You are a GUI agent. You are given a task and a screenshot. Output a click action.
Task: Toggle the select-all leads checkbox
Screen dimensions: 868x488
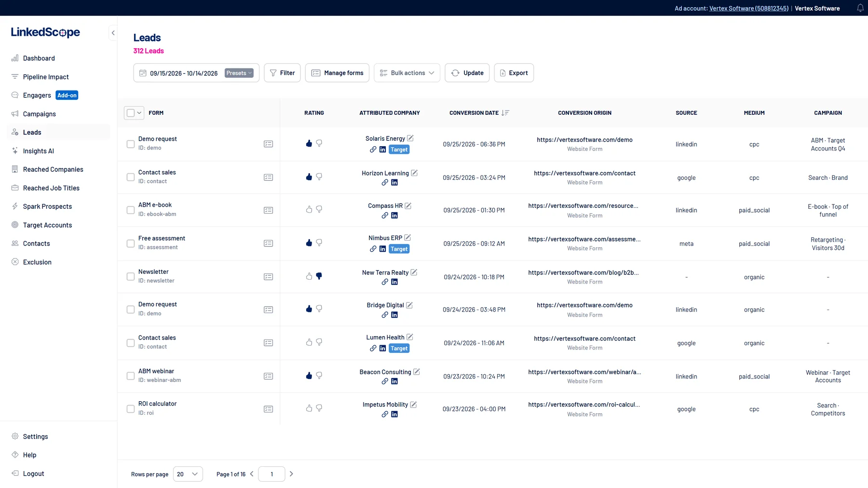point(131,113)
